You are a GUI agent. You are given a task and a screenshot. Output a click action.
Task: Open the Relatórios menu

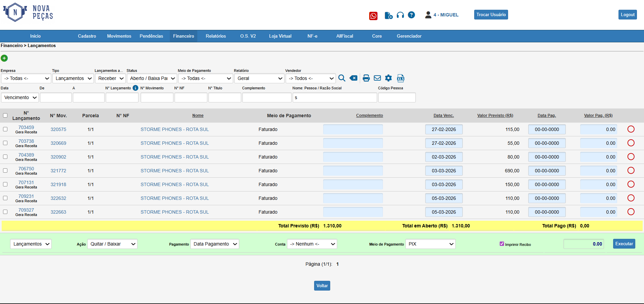[x=215, y=36]
